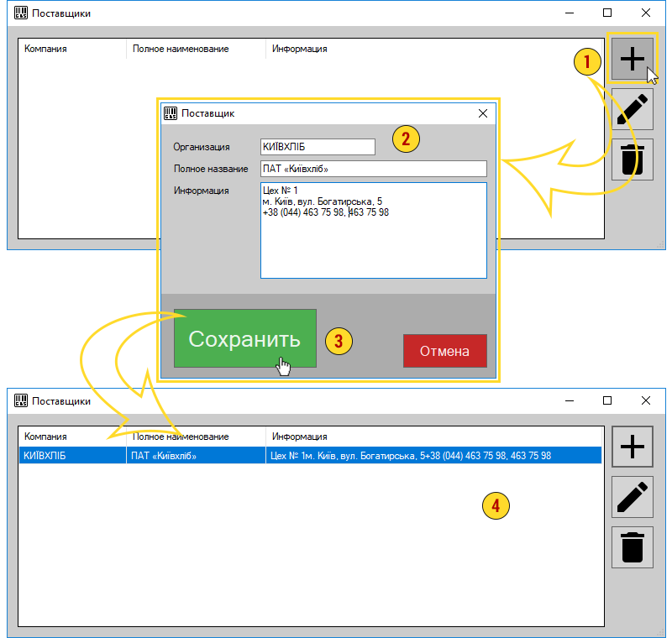The width and height of the screenshot is (672, 638).
Task: Click the add plus button in bottom Поставщики window
Action: (633, 447)
